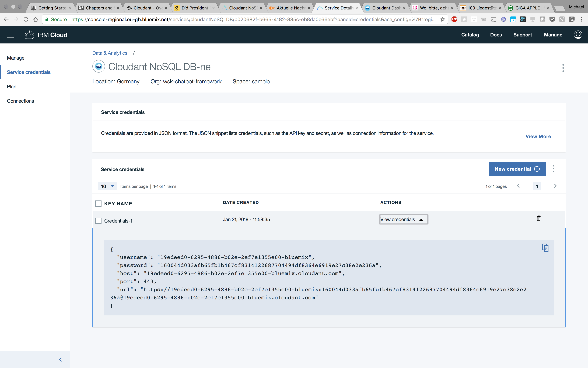
Task: Open Plan in the sidebar
Action: [11, 87]
